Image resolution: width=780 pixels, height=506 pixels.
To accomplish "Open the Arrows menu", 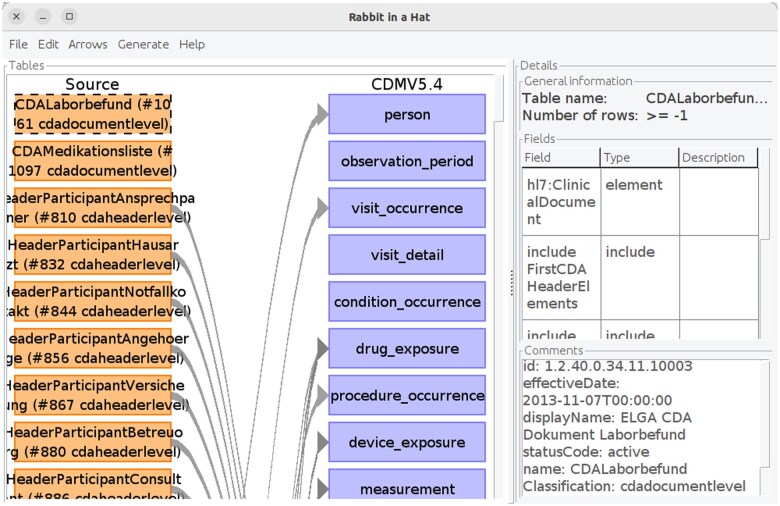I will [88, 44].
